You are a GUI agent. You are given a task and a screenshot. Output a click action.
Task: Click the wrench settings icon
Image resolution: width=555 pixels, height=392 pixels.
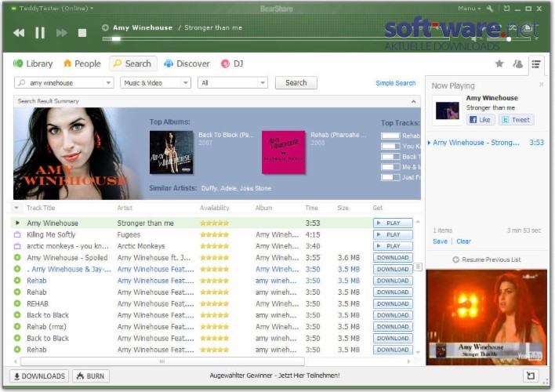(x=490, y=9)
